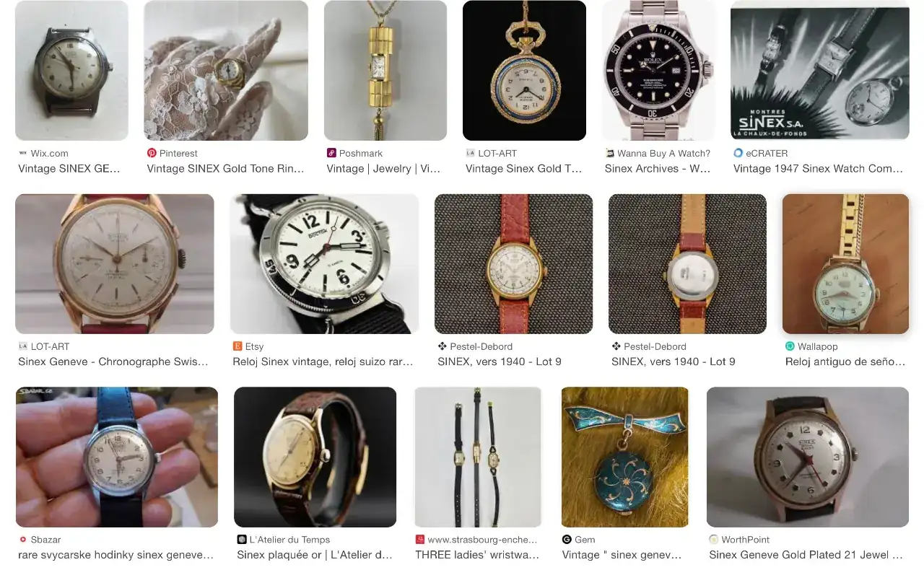Image resolution: width=924 pixels, height=570 pixels.
Task: Click the Sbazar favicon icon
Action: click(x=23, y=540)
